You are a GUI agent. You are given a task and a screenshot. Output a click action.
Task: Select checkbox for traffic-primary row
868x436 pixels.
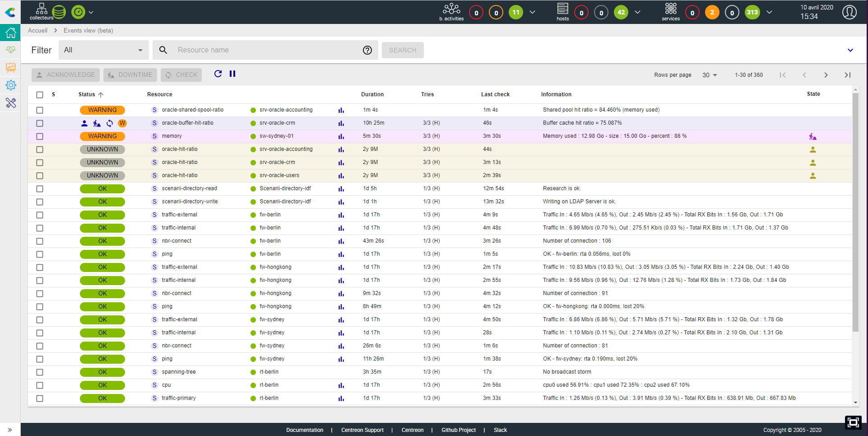pos(40,398)
